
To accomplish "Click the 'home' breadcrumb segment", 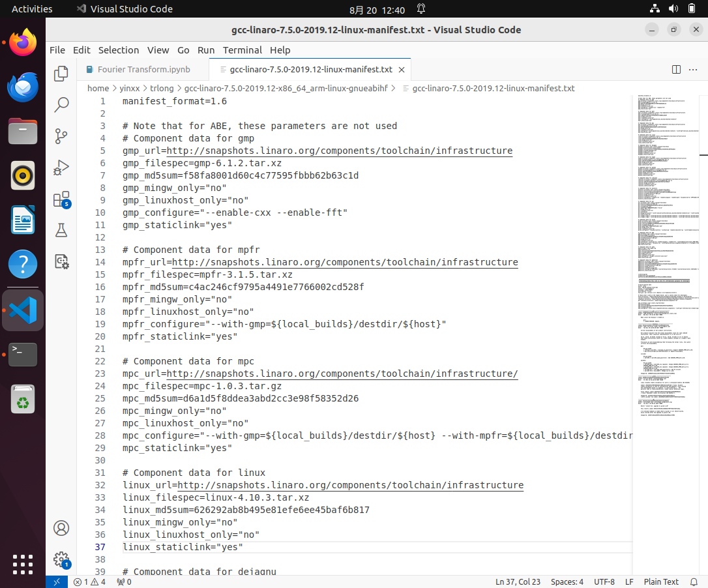I will tap(98, 89).
